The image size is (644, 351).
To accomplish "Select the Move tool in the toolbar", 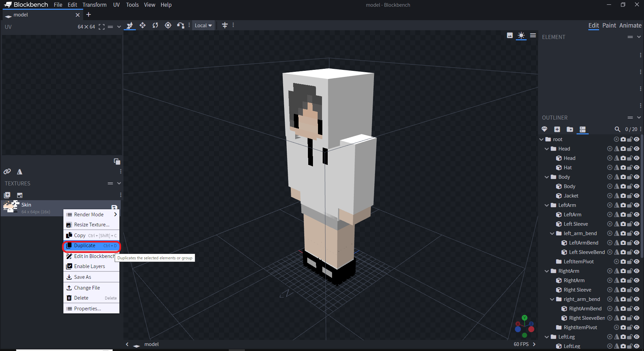I will (x=143, y=25).
